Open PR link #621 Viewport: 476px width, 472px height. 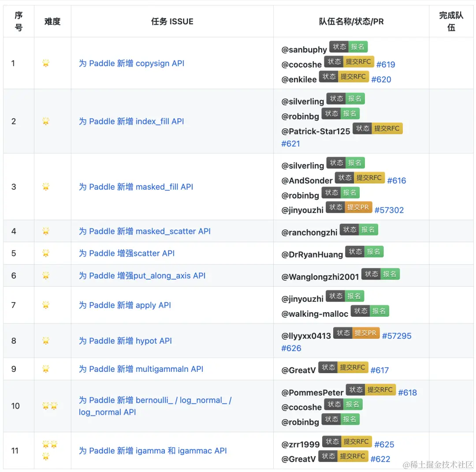pos(290,143)
